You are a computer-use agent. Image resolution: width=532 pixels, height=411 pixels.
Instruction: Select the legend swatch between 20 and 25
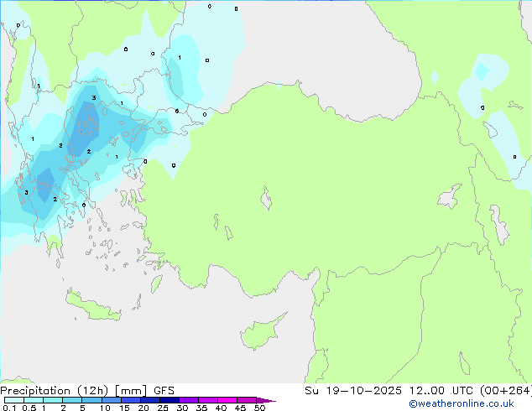click(150, 400)
